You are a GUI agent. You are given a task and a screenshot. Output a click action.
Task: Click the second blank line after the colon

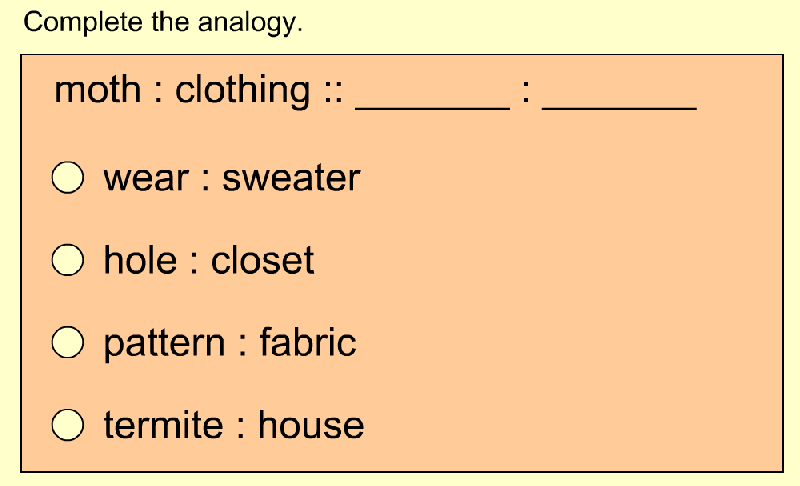(x=619, y=107)
